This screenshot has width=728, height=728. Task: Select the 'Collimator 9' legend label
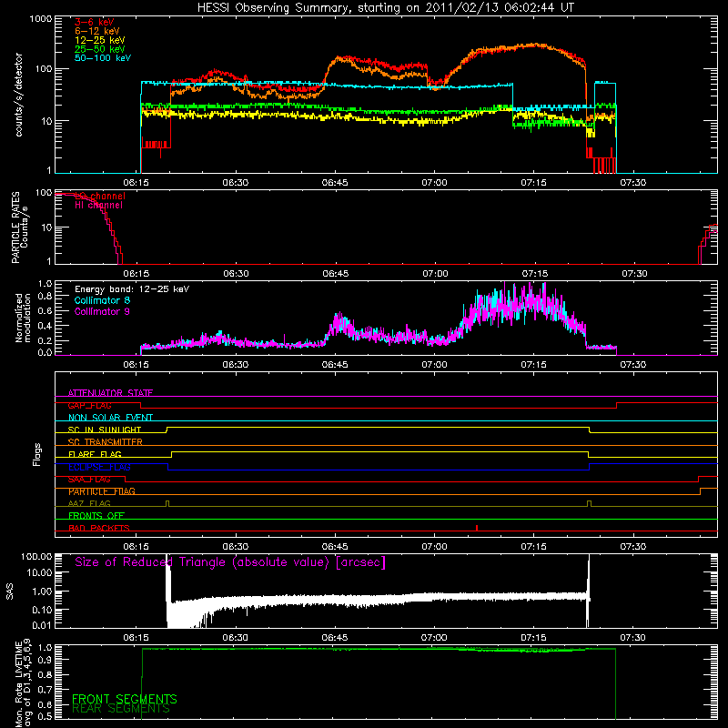coord(102,311)
